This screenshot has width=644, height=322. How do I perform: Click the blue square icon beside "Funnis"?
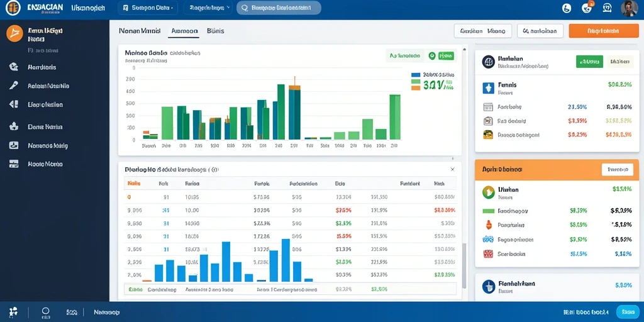point(488,87)
